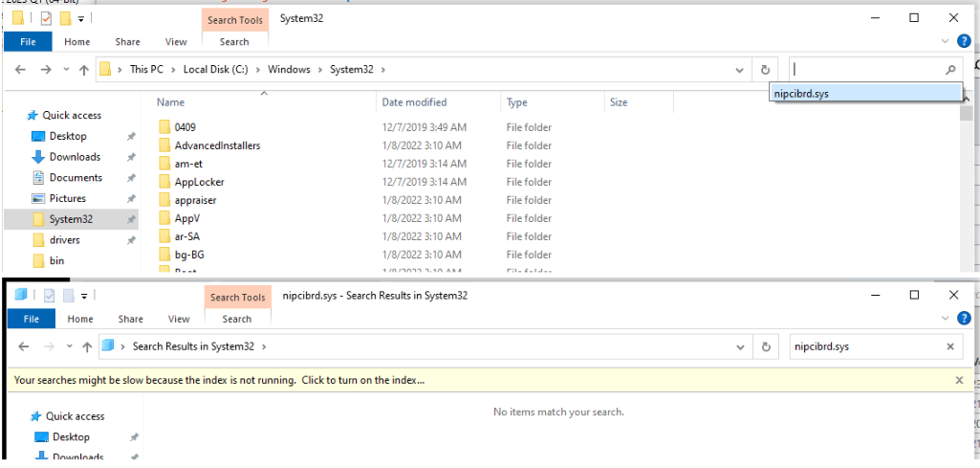Click the Refresh button in System32 address bar

pos(765,70)
